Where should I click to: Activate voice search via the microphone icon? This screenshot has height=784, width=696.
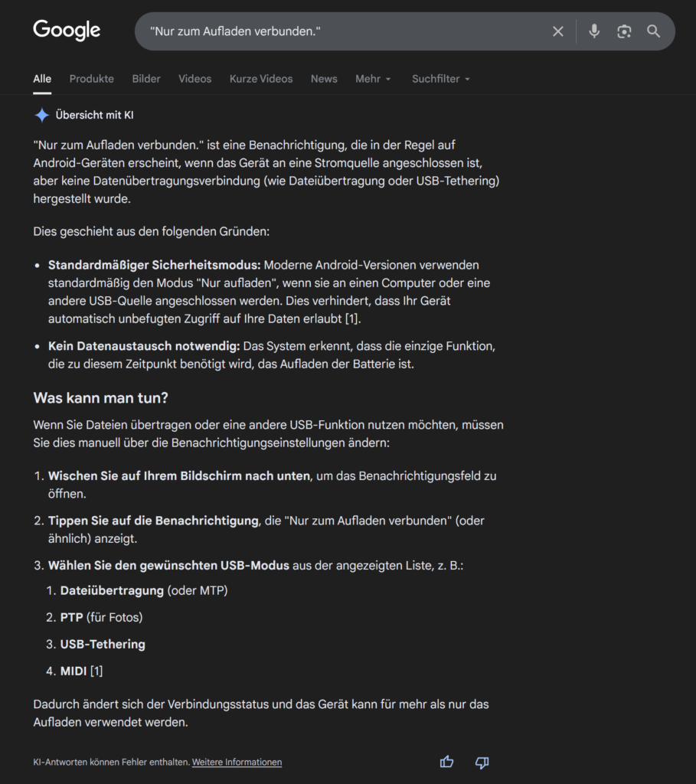pos(593,31)
